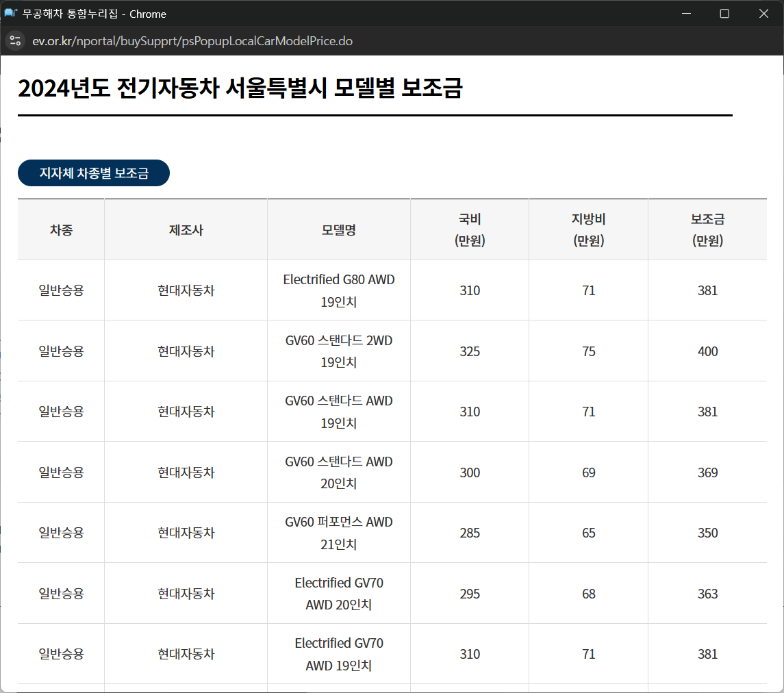Click 지방비 value 68 in GV70 20인치 row

[588, 594]
